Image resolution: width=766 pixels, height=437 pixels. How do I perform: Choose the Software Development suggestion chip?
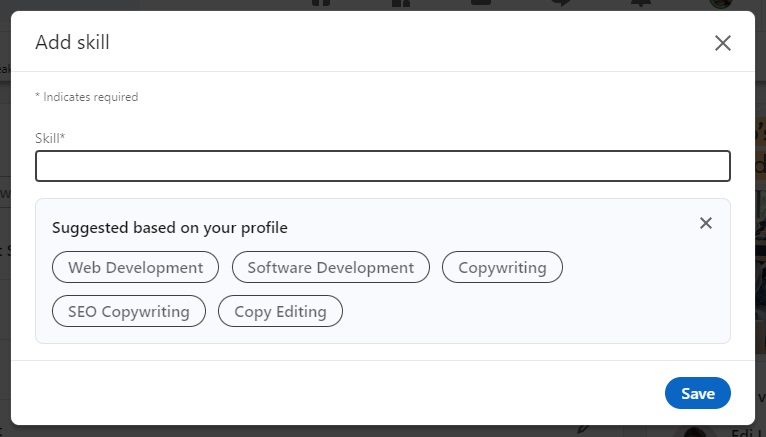[330, 268]
